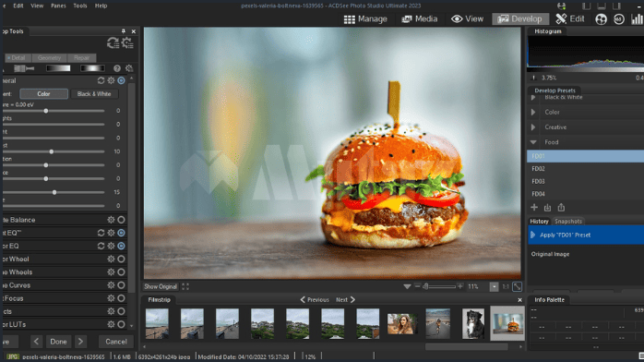Open Tone Curves gear options

pos(111,285)
